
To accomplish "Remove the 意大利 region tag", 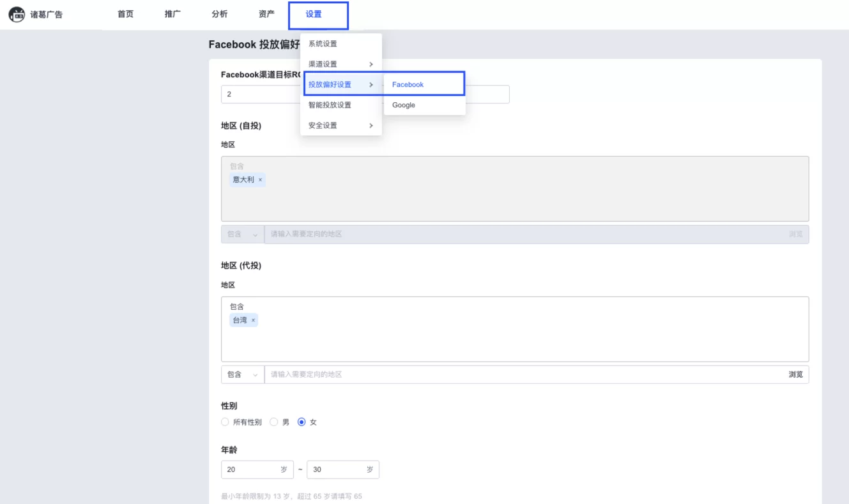I will 260,180.
